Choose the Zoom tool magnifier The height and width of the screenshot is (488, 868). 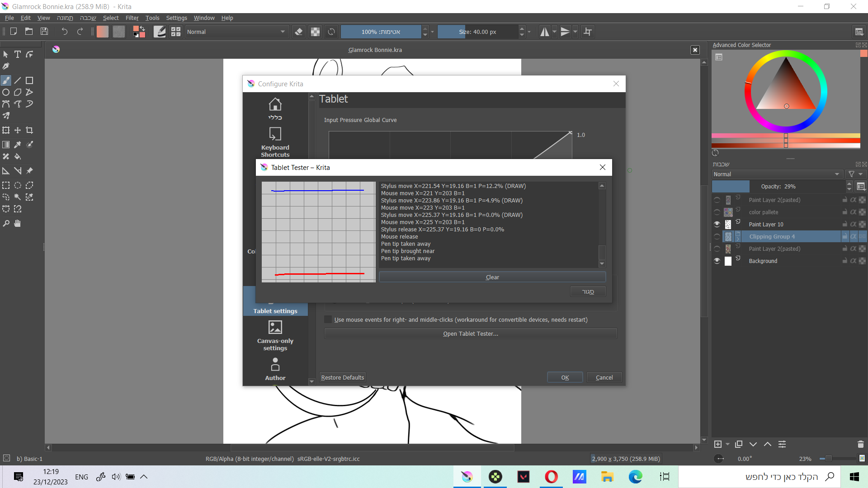pyautogui.click(x=6, y=223)
